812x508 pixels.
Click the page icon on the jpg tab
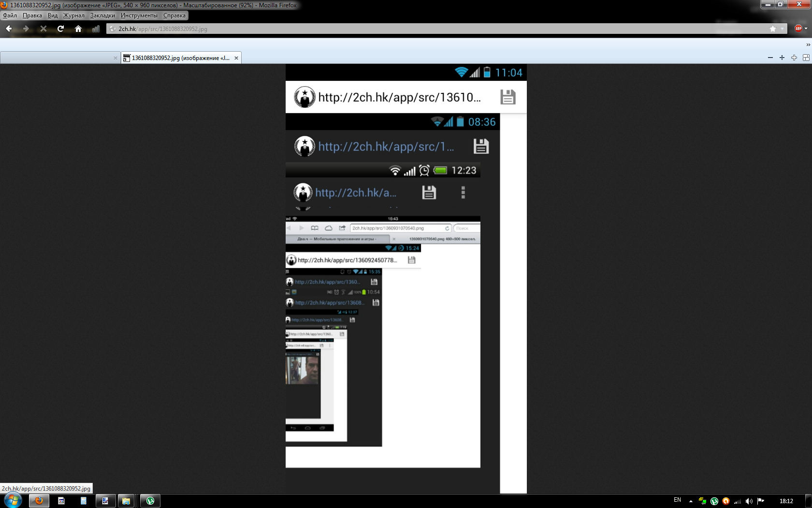click(127, 58)
